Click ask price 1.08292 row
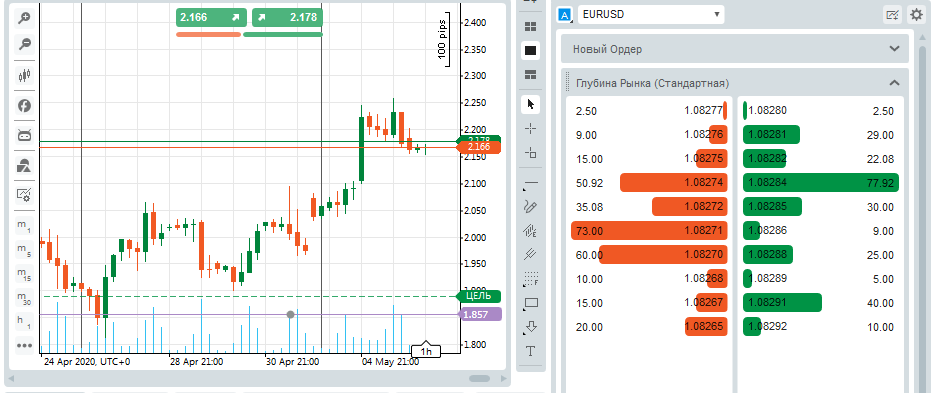The height and width of the screenshot is (393, 935). [x=821, y=327]
